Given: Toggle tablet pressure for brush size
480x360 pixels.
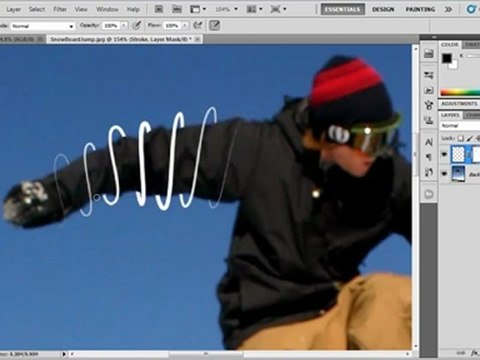Looking at the screenshot, I should tap(214, 25).
